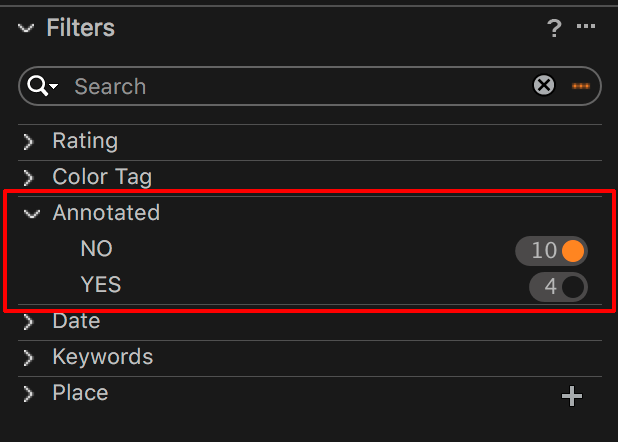Toggle off the NO annotated filter dot
Viewport: 618px width, 442px height.
click(573, 251)
